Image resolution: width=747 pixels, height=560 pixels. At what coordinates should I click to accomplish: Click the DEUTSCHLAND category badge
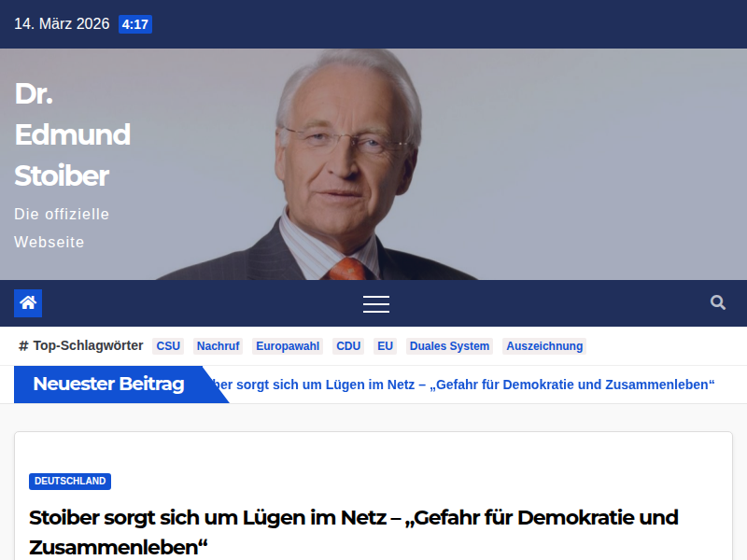(x=69, y=482)
